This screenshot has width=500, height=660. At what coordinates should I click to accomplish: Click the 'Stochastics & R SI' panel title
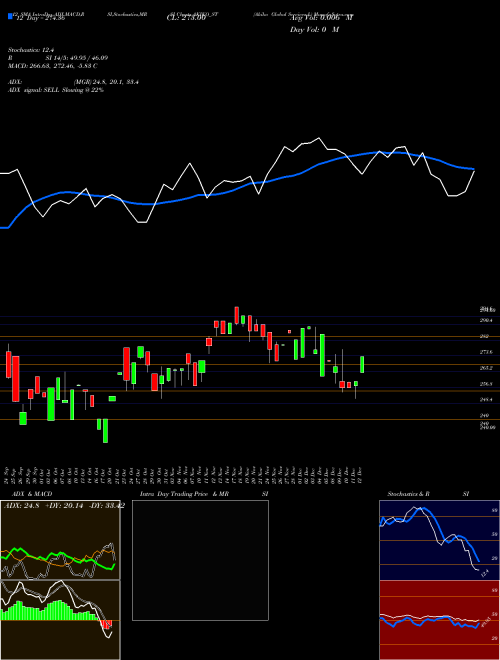(x=428, y=494)
